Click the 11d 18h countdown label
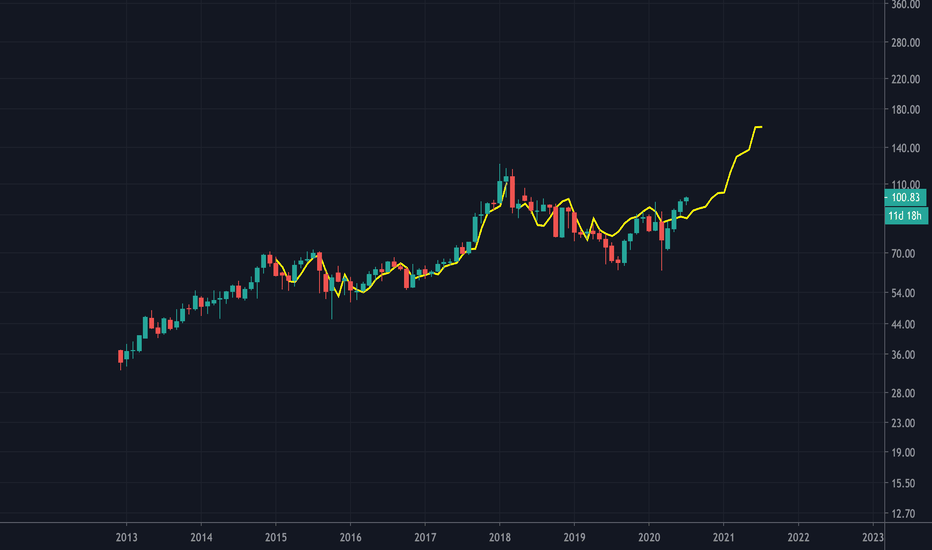932x550 pixels. click(x=905, y=215)
